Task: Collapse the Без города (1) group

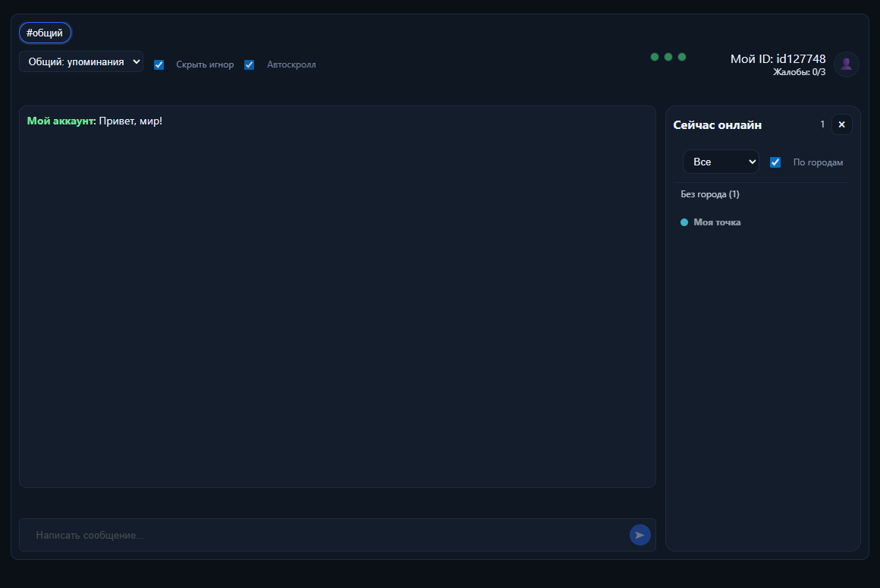Action: click(x=710, y=194)
